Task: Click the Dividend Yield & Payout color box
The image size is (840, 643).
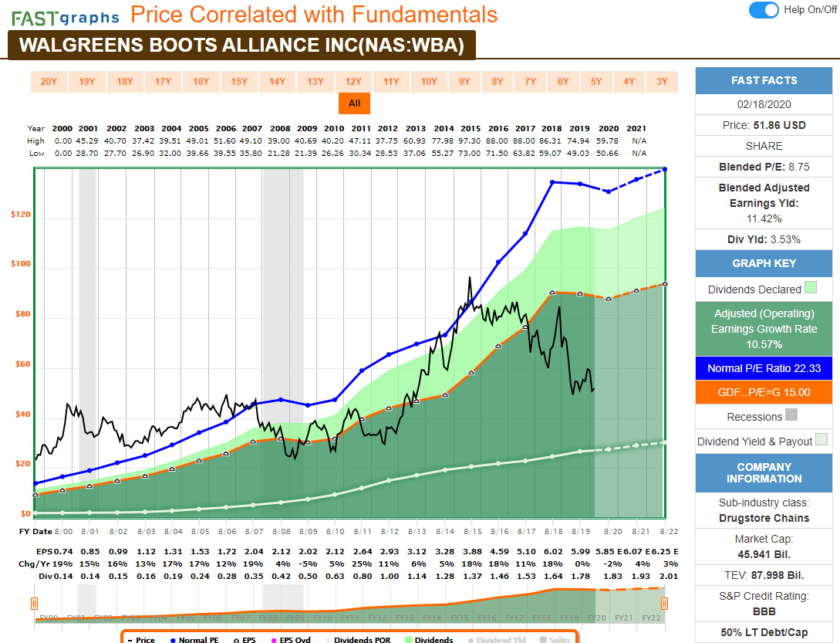Action: click(821, 439)
